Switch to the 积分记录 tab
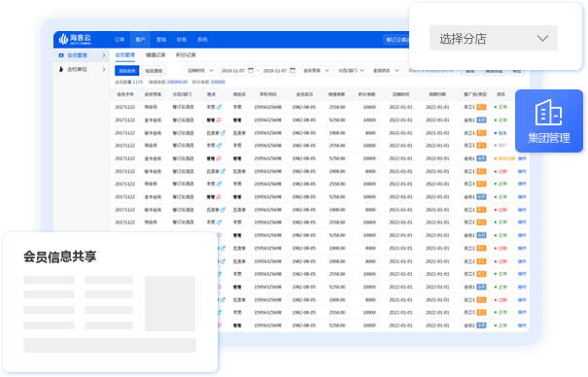588x377 pixels. (x=186, y=55)
